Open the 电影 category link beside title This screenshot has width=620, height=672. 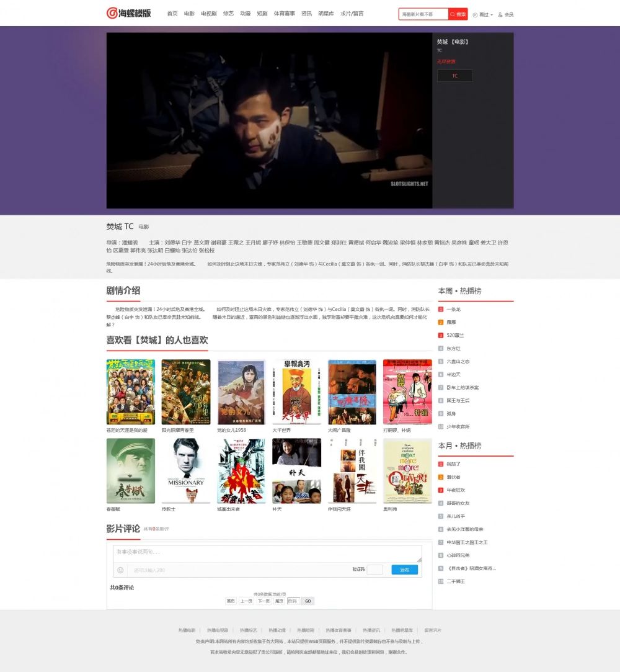(x=143, y=226)
